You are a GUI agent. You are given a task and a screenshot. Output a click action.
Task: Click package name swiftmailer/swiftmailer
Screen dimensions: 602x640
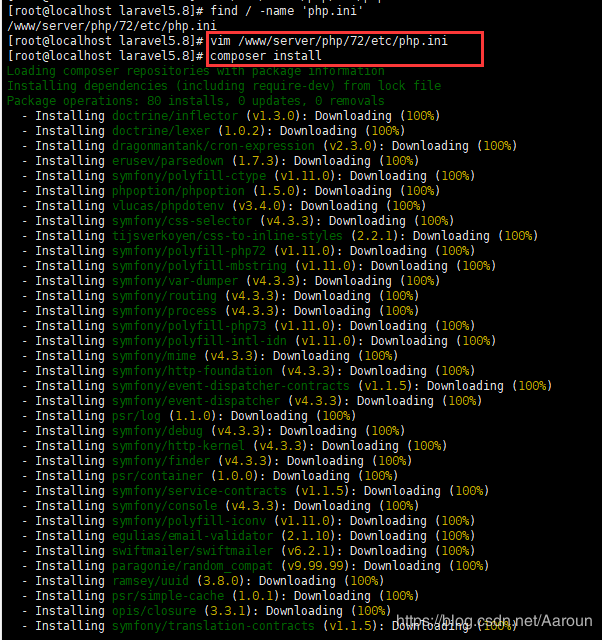coord(192,551)
